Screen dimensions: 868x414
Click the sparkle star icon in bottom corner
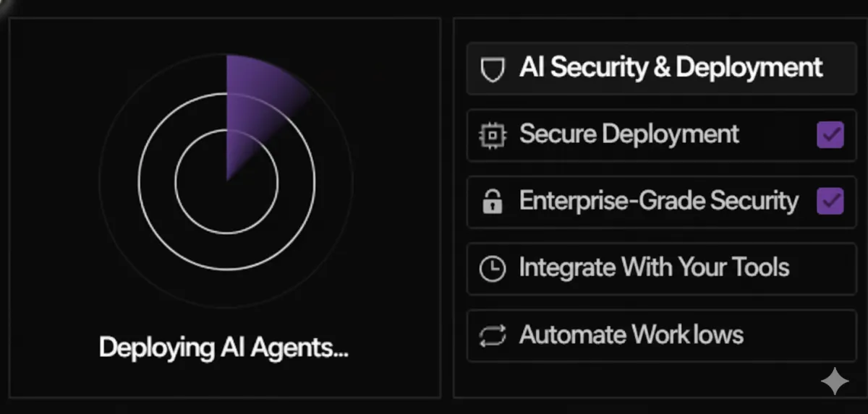(835, 381)
